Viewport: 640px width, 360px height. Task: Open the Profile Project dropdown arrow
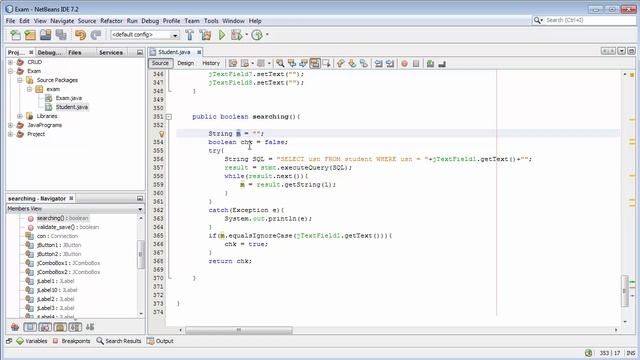pyautogui.click(x=267, y=35)
